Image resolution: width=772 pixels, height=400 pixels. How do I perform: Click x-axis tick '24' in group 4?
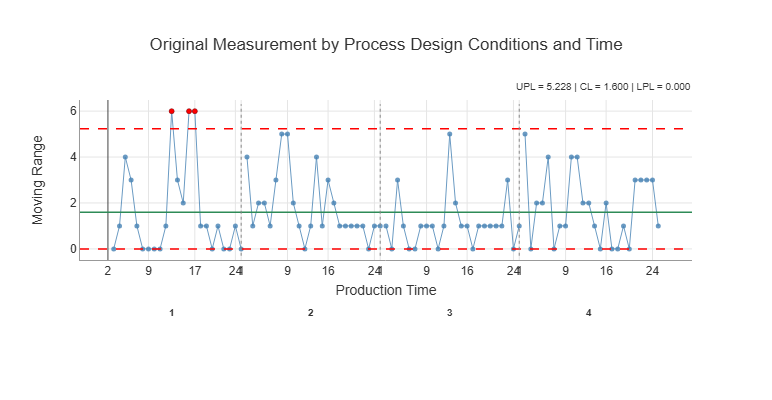652,270
